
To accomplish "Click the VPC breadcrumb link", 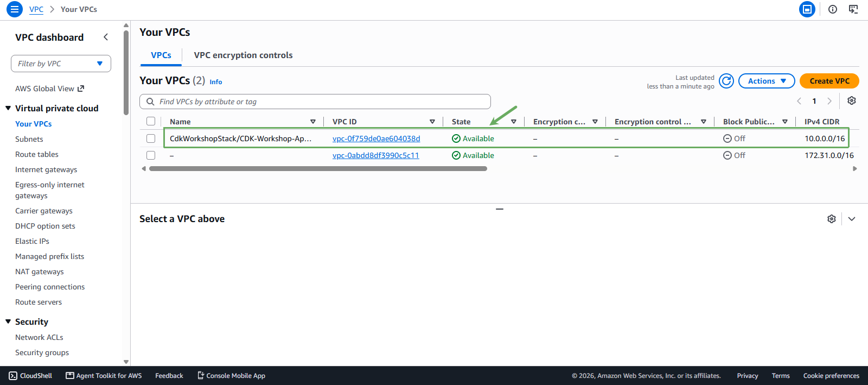I will (36, 9).
